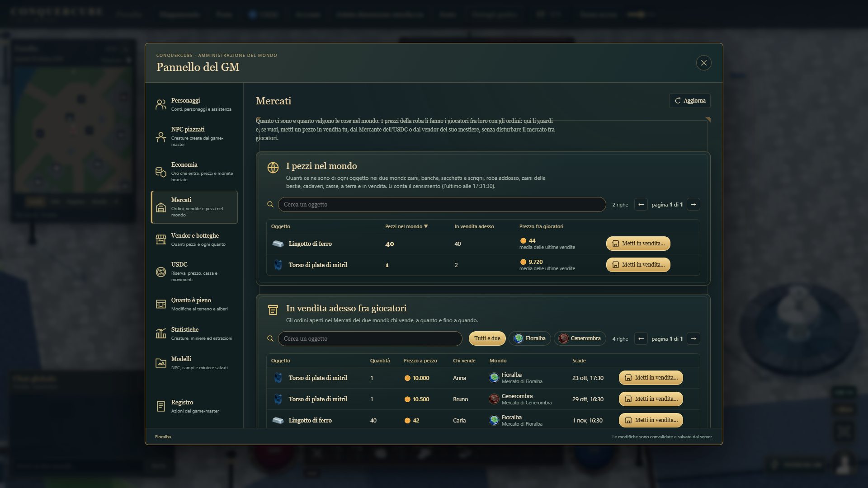The image size is (868, 488).
Task: Click the Lingotto di ferro ingot icon in world table
Action: [278, 244]
